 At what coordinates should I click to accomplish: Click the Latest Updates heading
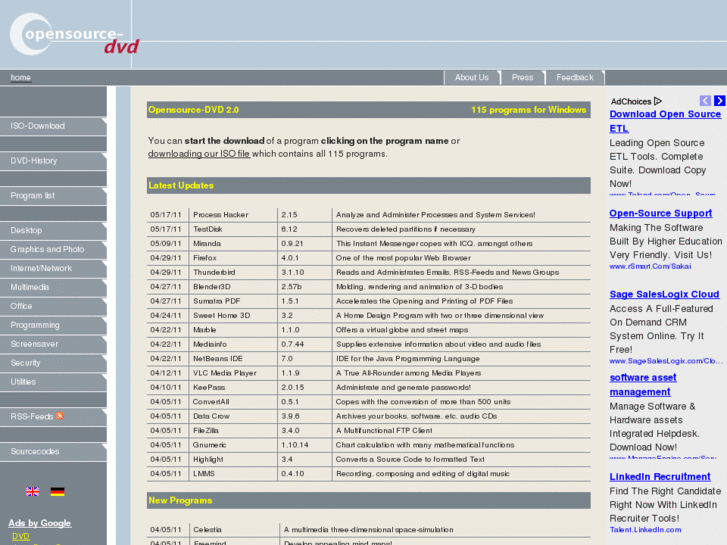click(181, 186)
